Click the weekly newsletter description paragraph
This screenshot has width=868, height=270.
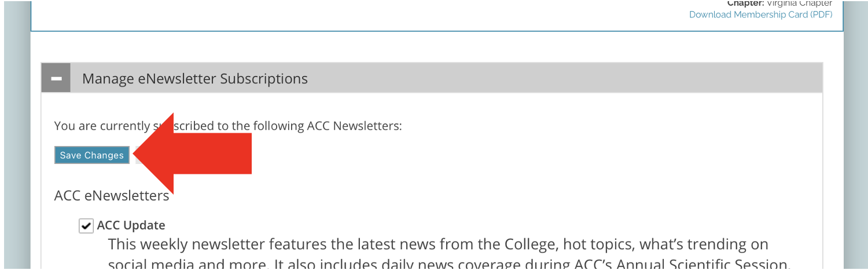pos(437,245)
